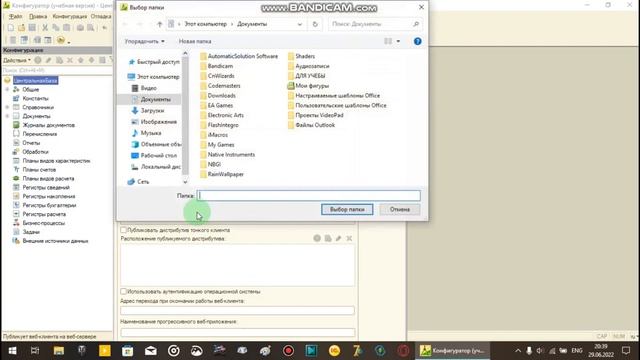
Task: Click the Конфигуратор taskbar button
Action: click(452, 351)
